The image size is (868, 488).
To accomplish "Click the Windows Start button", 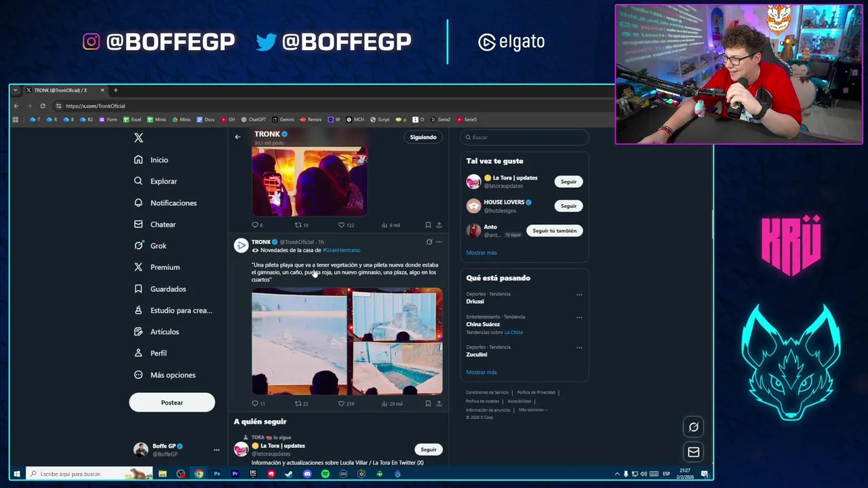I will tap(17, 474).
